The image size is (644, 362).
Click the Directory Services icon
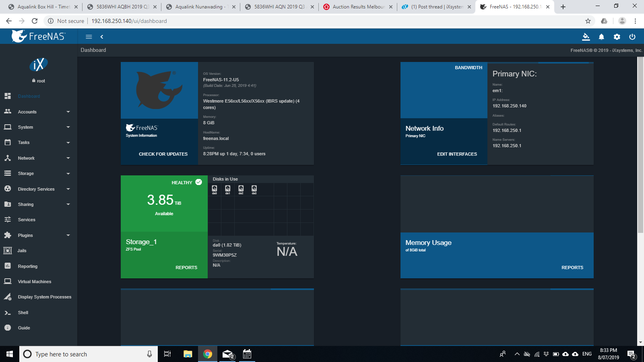coord(8,189)
